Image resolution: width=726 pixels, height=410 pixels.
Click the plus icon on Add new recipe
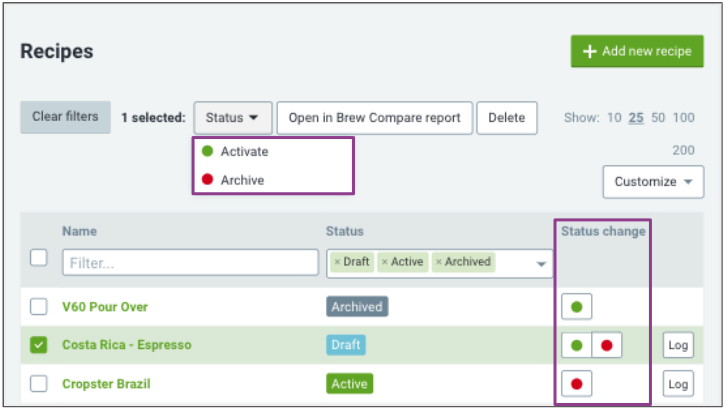click(x=589, y=51)
